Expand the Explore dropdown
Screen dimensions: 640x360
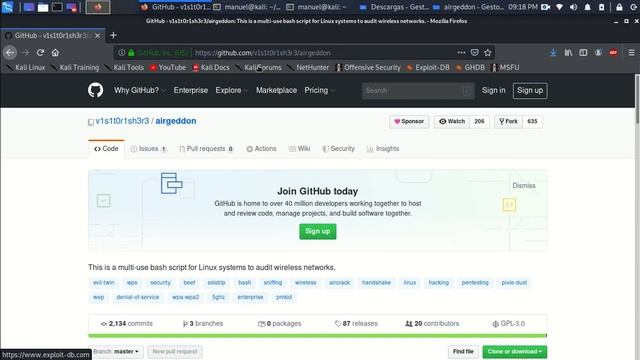(x=231, y=90)
